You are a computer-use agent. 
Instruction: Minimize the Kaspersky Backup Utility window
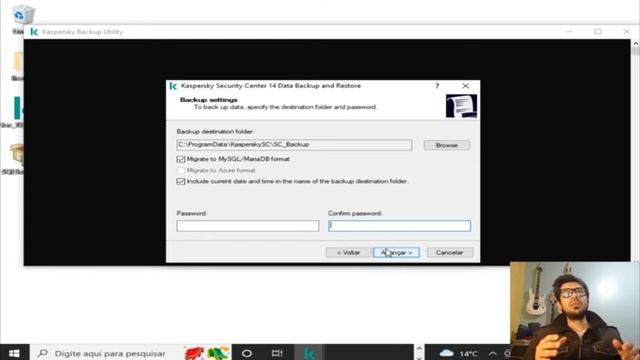[569, 31]
